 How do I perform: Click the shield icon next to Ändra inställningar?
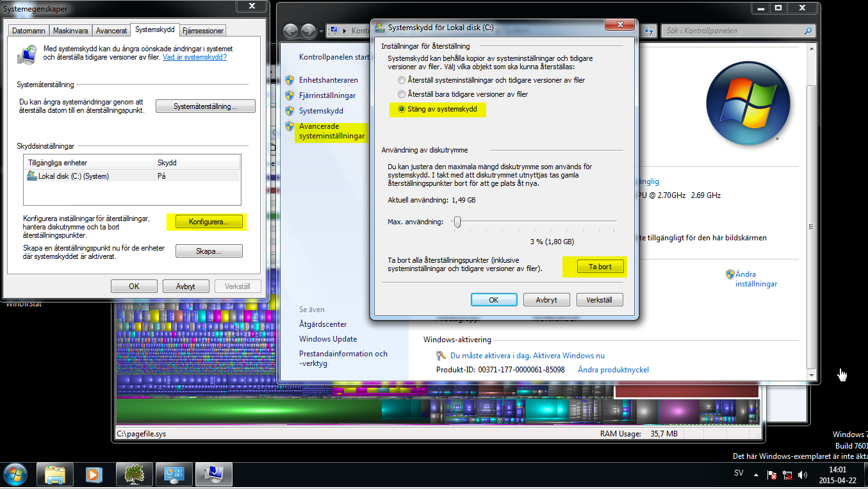tap(730, 274)
